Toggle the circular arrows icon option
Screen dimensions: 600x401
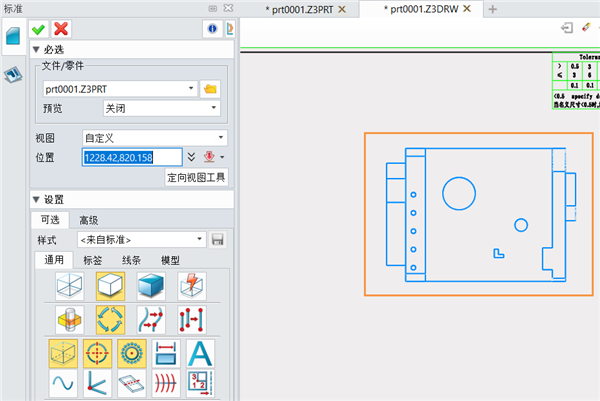click(108, 319)
